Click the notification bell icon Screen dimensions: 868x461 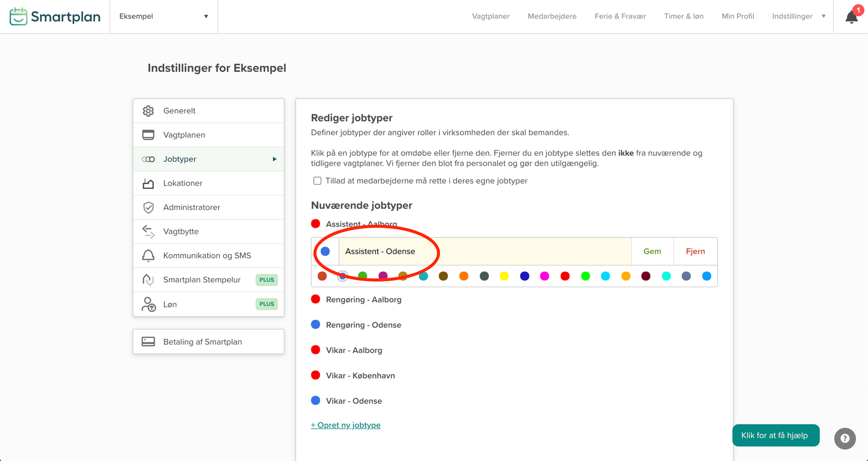tap(851, 17)
